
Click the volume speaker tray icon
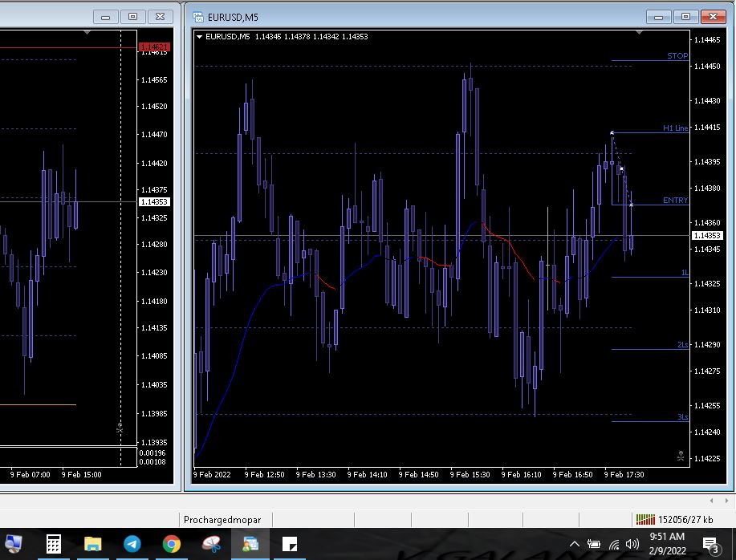click(632, 545)
